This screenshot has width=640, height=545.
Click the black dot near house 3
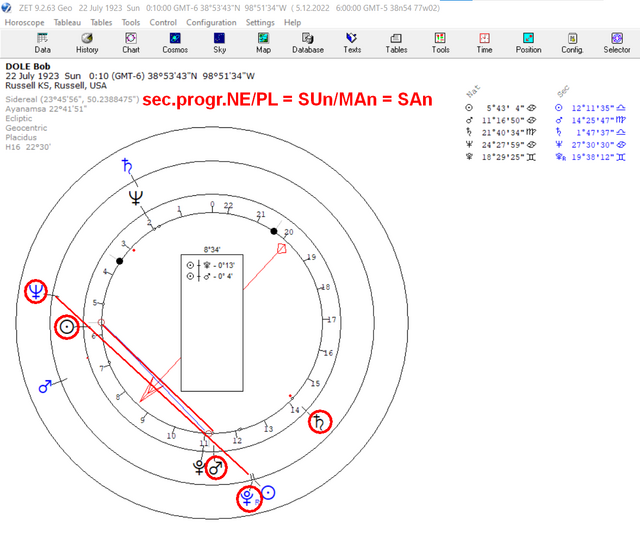(120, 261)
